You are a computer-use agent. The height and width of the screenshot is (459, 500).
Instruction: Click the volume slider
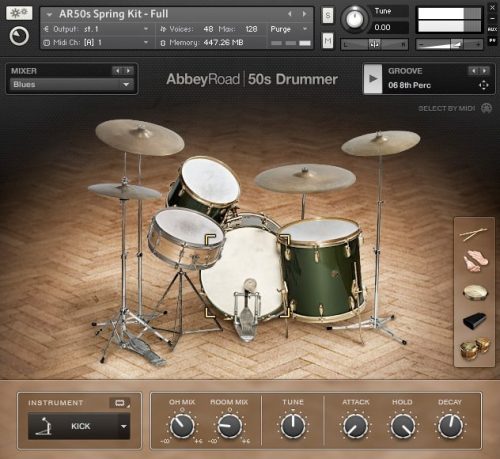pos(449,44)
